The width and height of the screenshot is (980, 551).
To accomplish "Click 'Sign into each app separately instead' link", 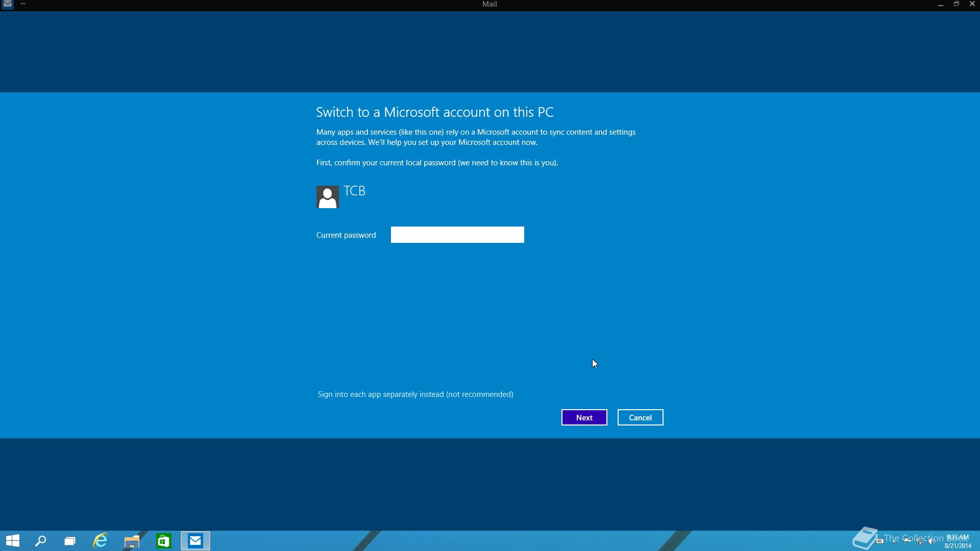I will (x=415, y=394).
